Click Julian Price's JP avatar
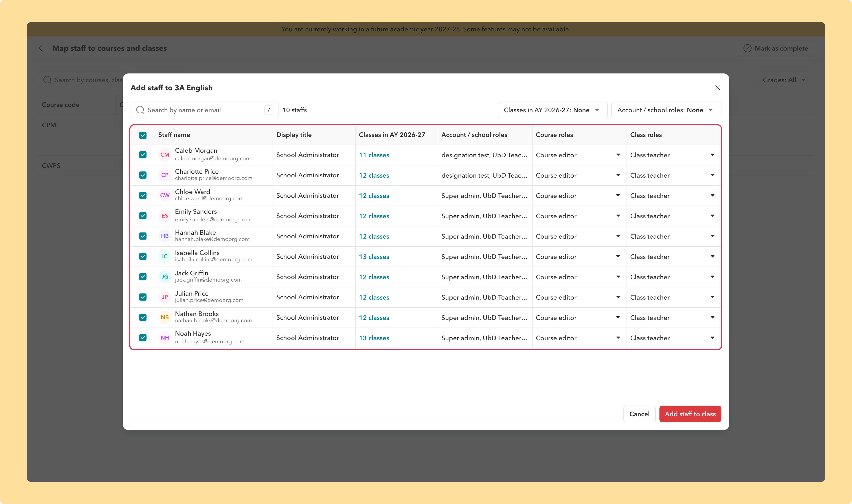852x504 pixels. 165,297
